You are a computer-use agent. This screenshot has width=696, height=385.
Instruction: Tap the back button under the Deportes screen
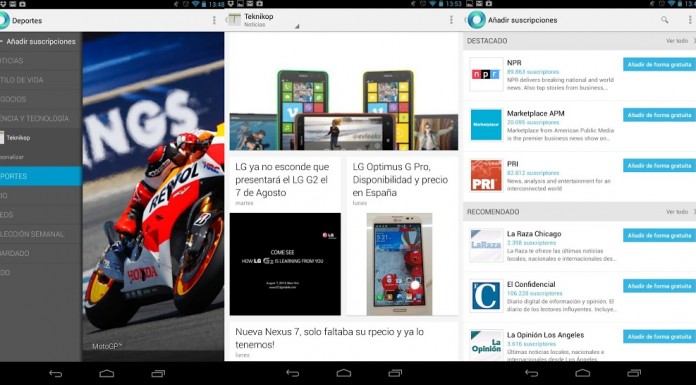(x=55, y=374)
